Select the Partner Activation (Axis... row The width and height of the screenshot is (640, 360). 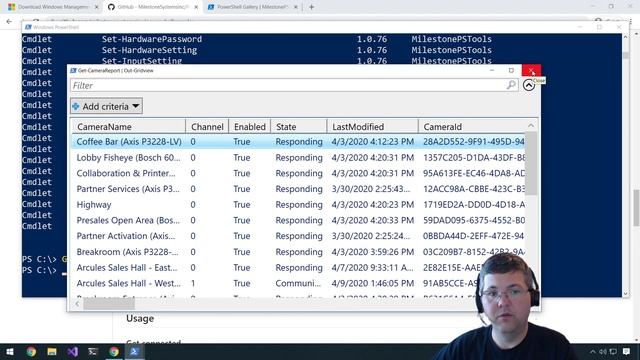coord(299,236)
